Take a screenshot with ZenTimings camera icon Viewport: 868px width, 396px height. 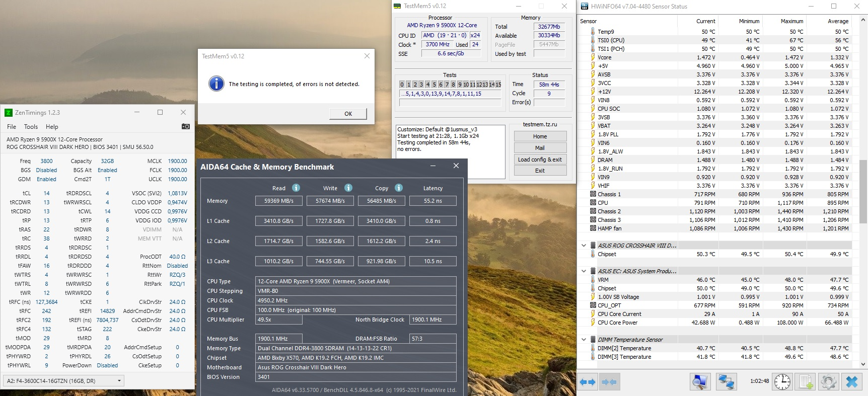coord(185,126)
